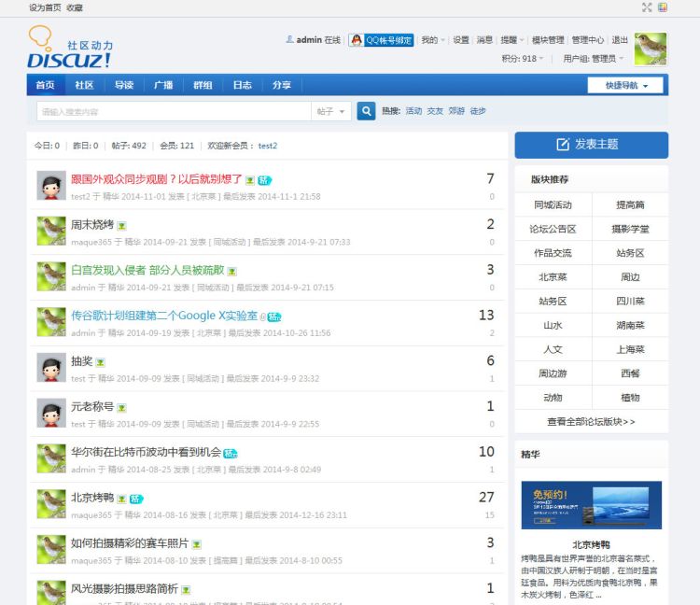Click the image icon after 如何拍摄精彩的赛车照片
Viewport: 700px width, 605px height.
(x=196, y=544)
